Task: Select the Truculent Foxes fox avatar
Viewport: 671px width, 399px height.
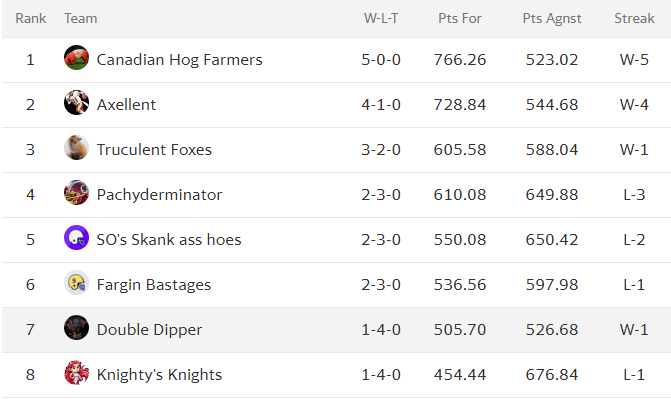Action: pos(77,147)
